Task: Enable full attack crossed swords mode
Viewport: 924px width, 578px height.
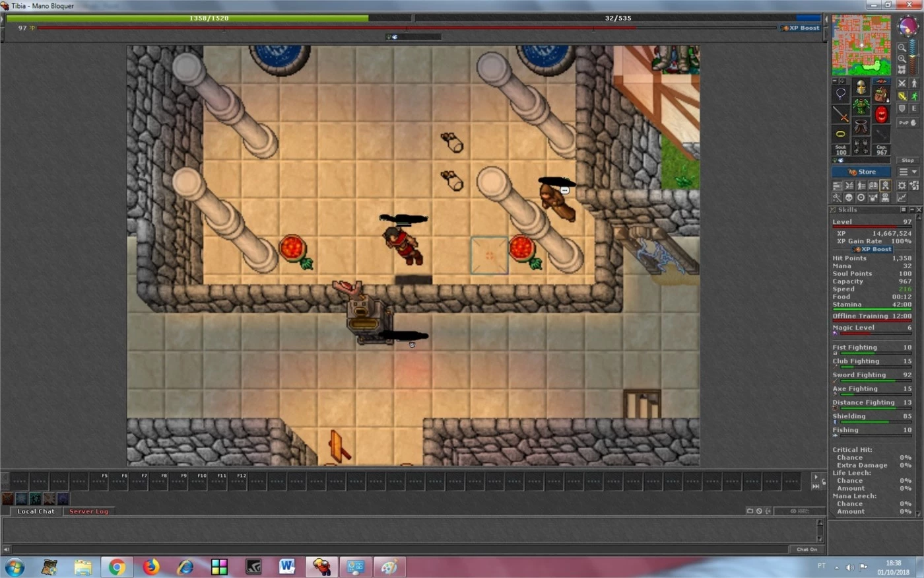Action: [x=902, y=83]
